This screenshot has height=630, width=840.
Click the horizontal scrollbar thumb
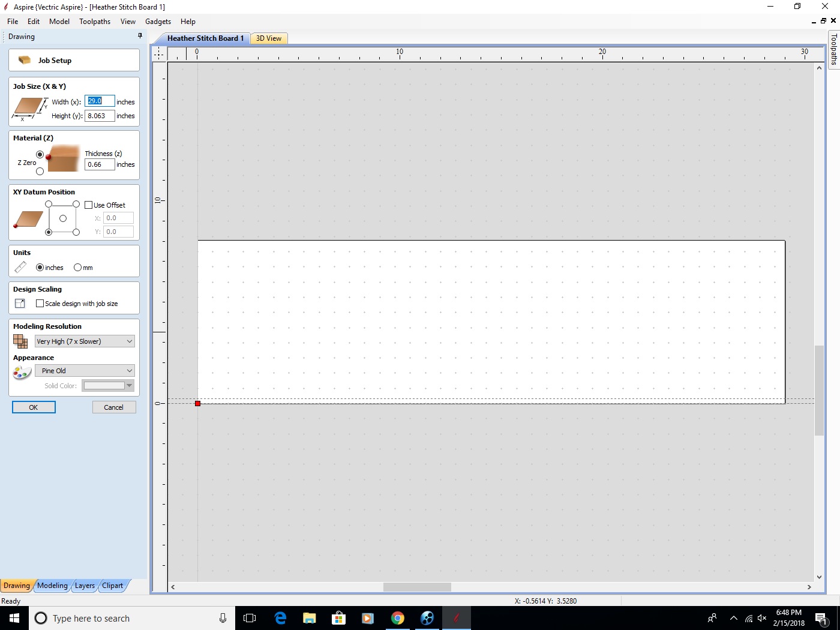click(417, 587)
